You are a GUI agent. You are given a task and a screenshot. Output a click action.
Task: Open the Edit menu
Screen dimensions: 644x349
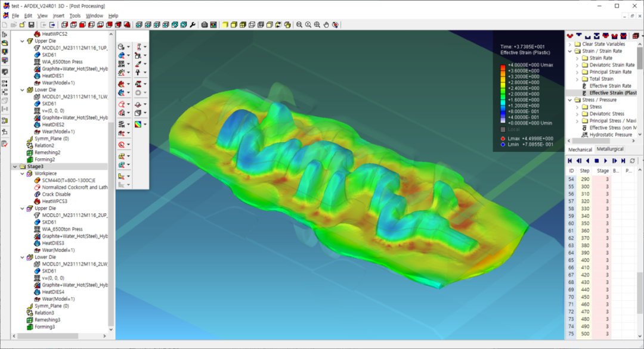point(28,15)
